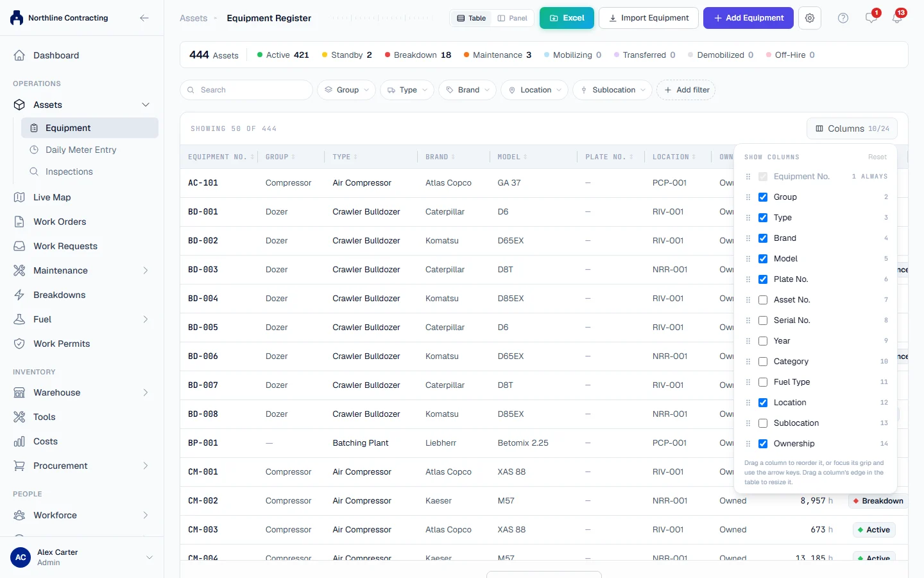Open the Brand filter dropdown

click(468, 90)
